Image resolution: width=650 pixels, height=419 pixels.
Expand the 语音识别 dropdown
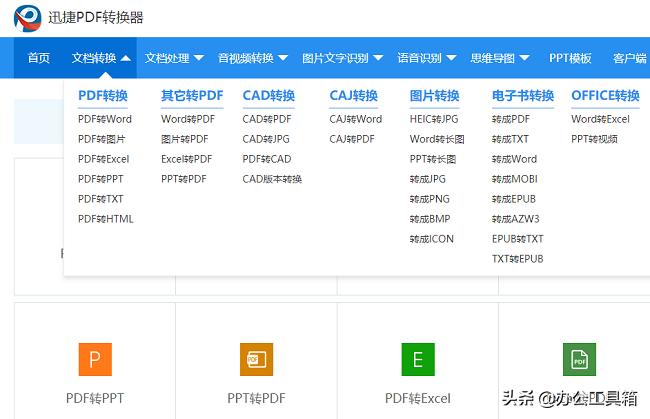(451, 58)
